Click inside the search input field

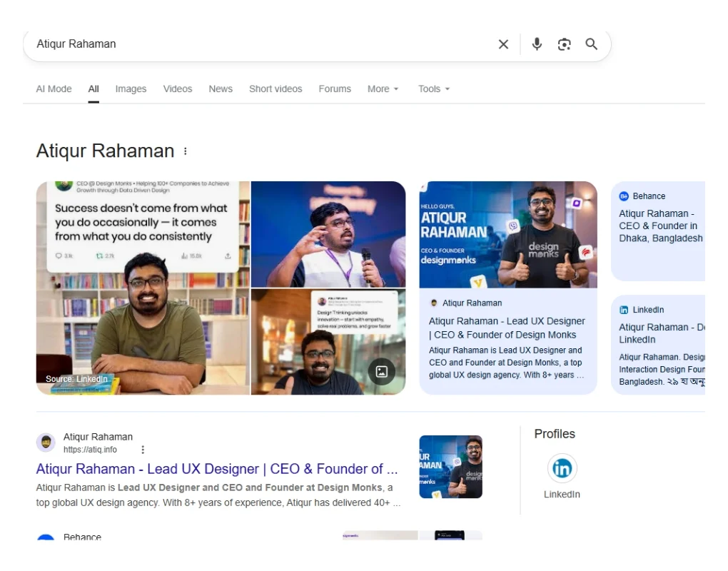[x=214, y=44]
